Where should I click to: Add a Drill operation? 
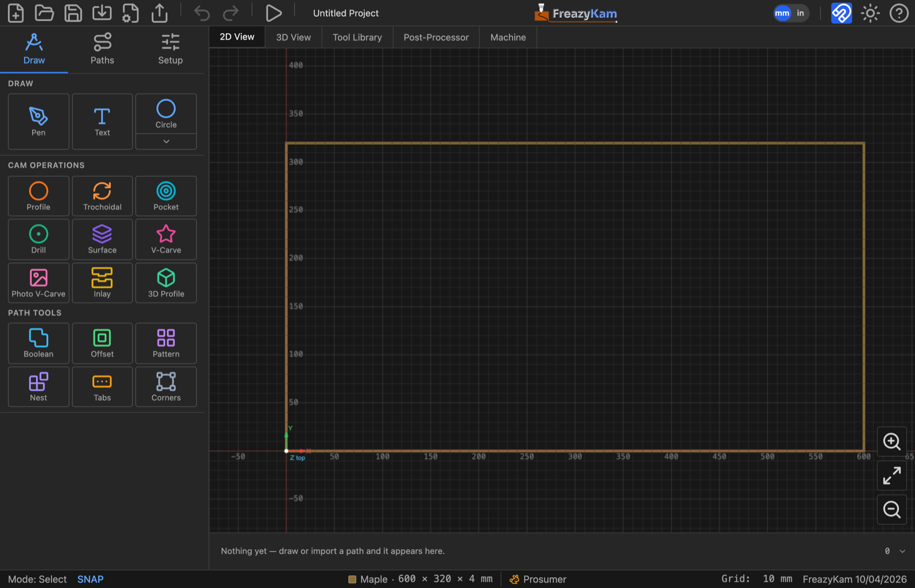point(38,239)
